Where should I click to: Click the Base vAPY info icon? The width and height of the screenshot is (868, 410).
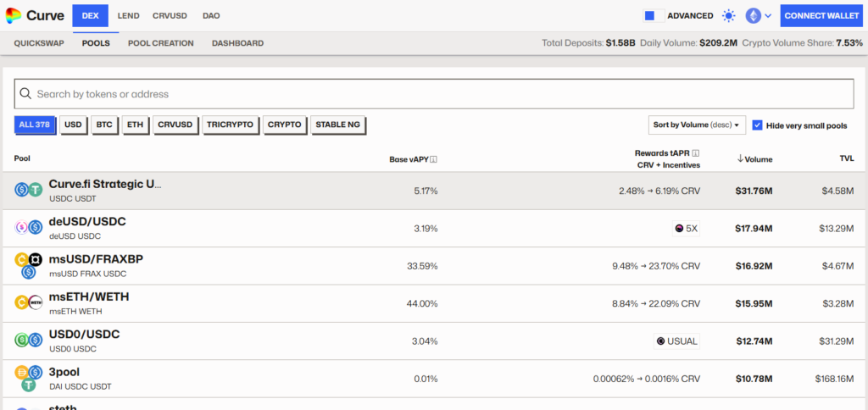coord(434,160)
